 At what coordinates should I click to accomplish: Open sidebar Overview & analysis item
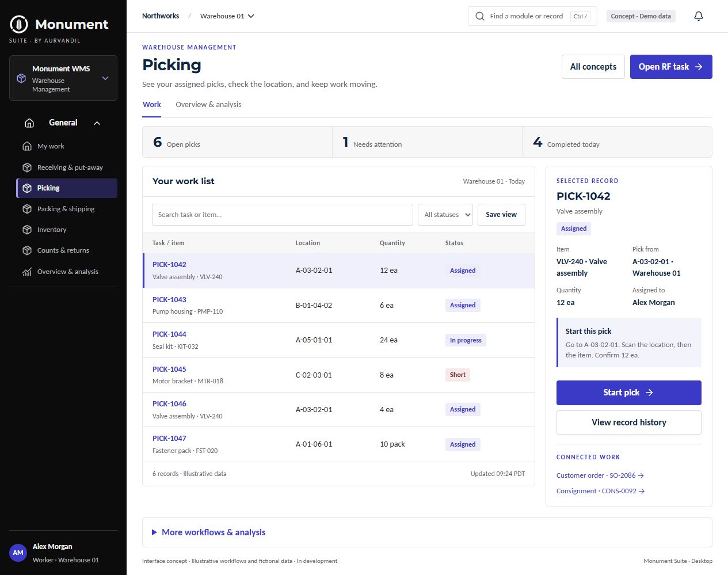click(x=67, y=272)
